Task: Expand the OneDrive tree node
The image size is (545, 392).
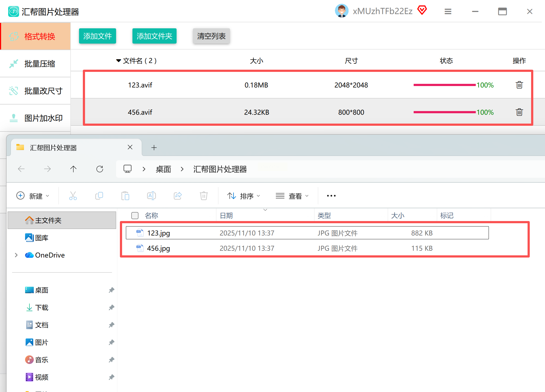Action: (16, 255)
